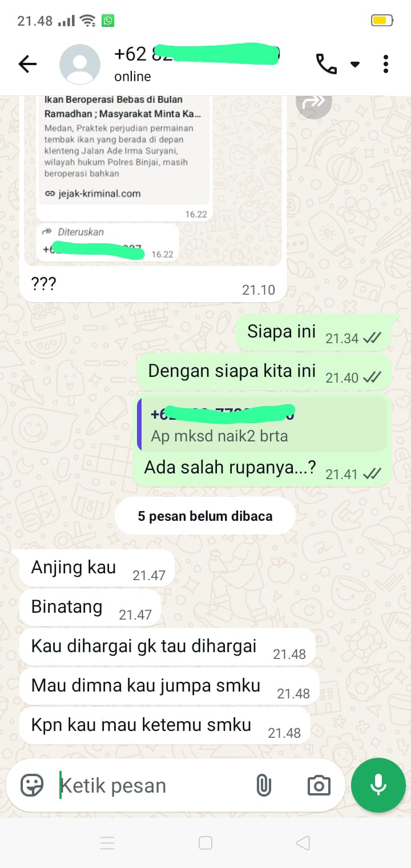Tap the green microphone record button

(x=378, y=785)
